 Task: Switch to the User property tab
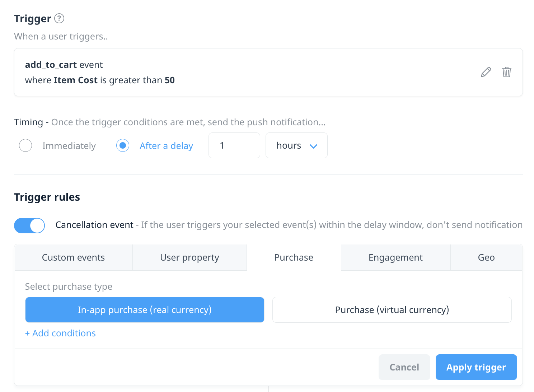point(190,257)
